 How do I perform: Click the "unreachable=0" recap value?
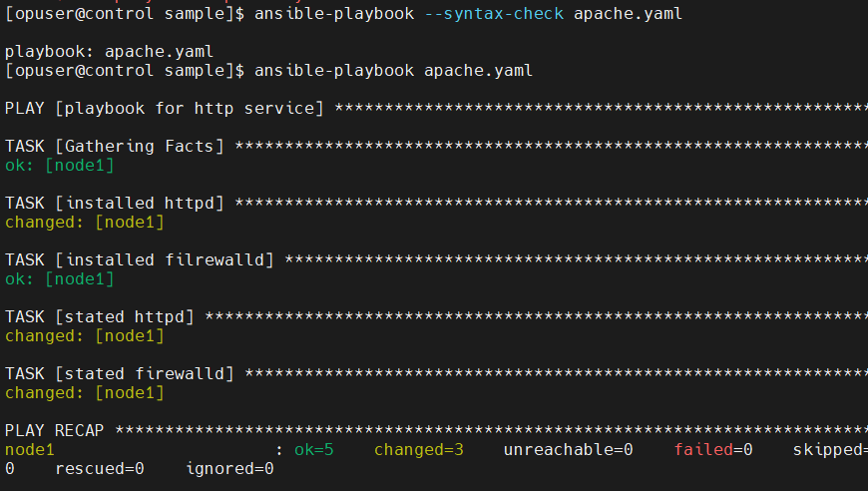tap(569, 450)
